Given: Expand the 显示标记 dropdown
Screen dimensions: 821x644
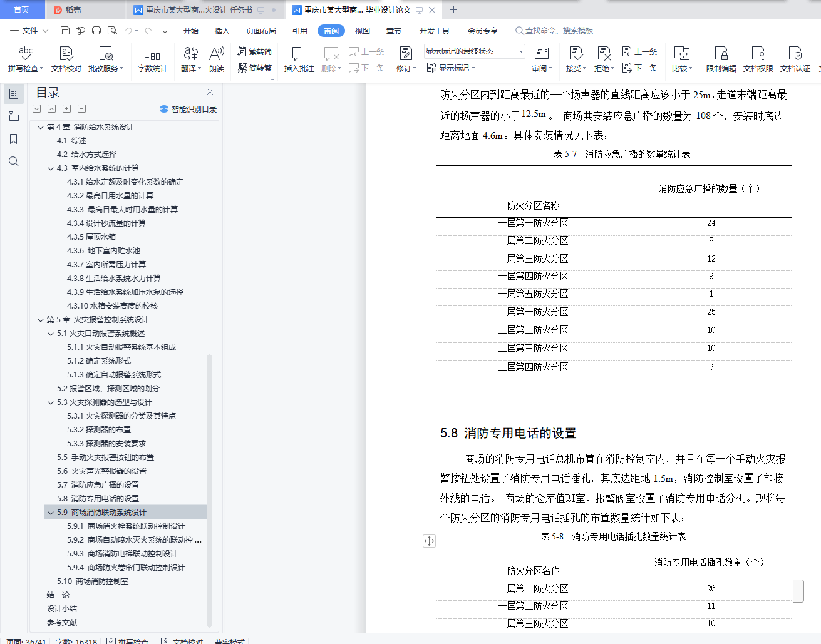Looking at the screenshot, I should point(451,68).
